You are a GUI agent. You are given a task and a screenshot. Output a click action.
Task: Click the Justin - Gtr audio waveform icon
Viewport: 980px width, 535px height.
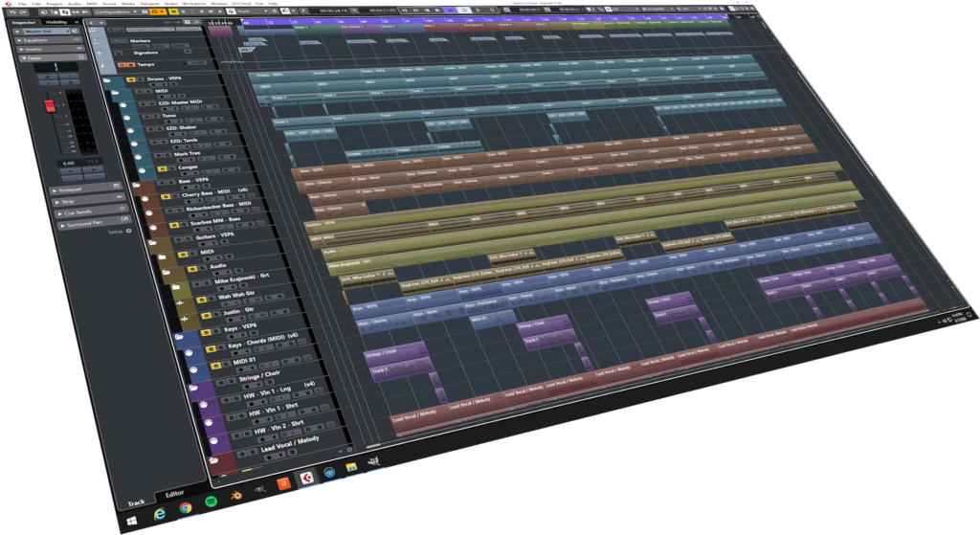(185, 320)
